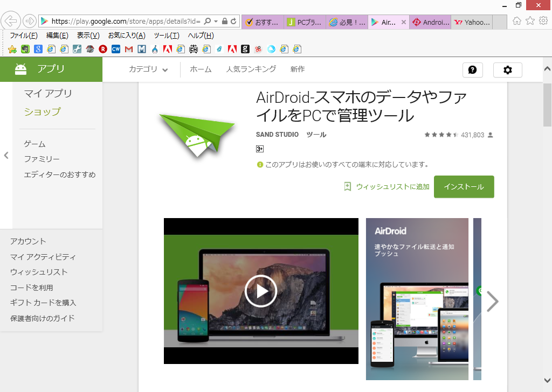
Task: Open the blue CW bookmark icon
Action: pyautogui.click(x=116, y=49)
